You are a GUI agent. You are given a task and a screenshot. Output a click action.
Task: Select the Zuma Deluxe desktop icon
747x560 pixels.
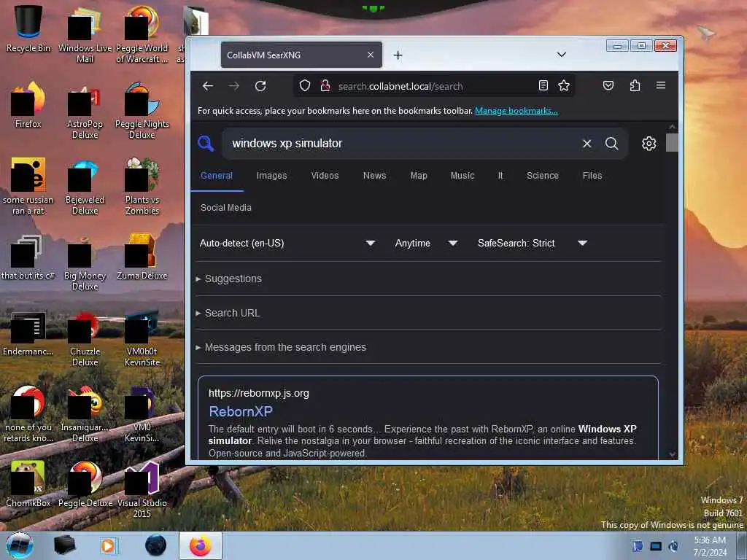click(142, 256)
